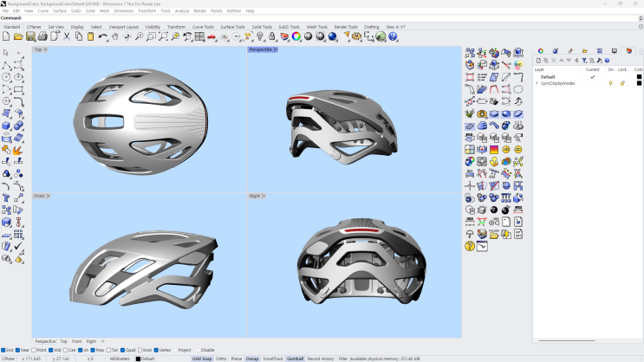Select the Zoom Window magnifier icon
The width and height of the screenshot is (644, 362).
(x=151, y=36)
